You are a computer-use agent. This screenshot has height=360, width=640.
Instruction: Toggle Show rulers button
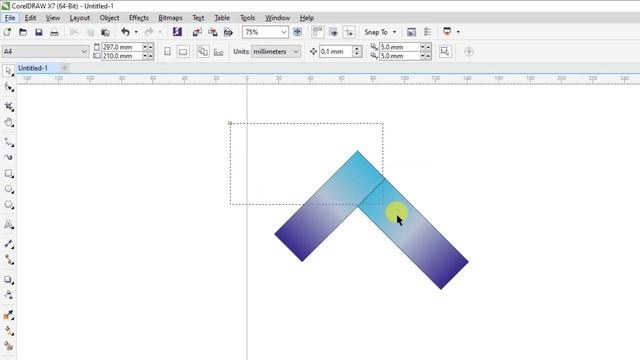tap(317, 32)
